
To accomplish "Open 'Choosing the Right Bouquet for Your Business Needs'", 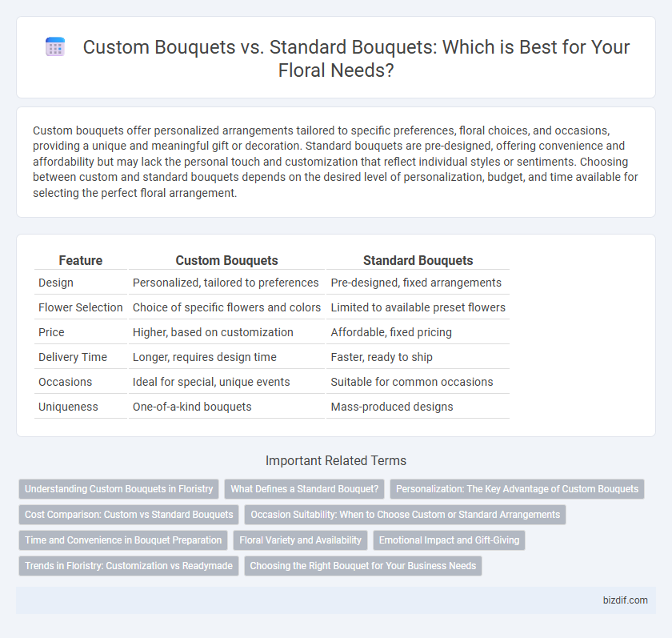I will click(x=363, y=565).
